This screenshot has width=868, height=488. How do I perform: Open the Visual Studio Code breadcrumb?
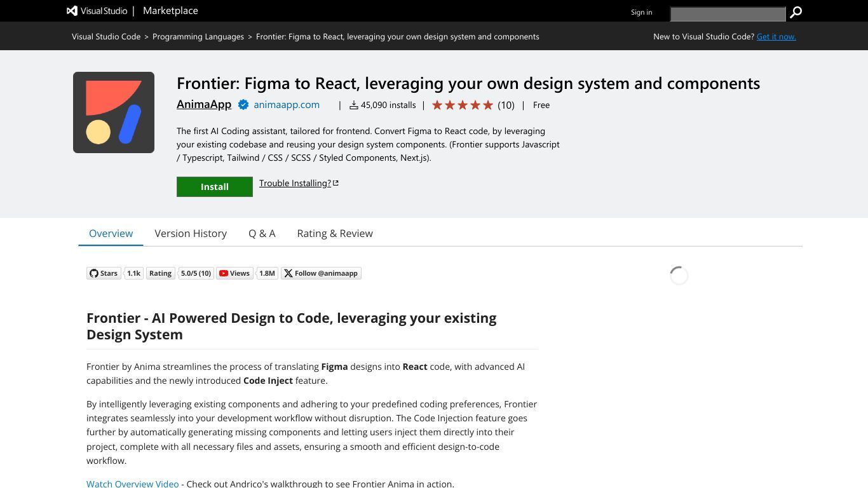(x=106, y=36)
